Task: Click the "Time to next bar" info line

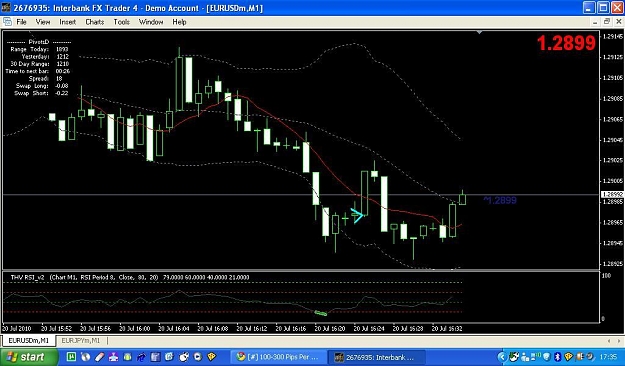Action: point(38,71)
